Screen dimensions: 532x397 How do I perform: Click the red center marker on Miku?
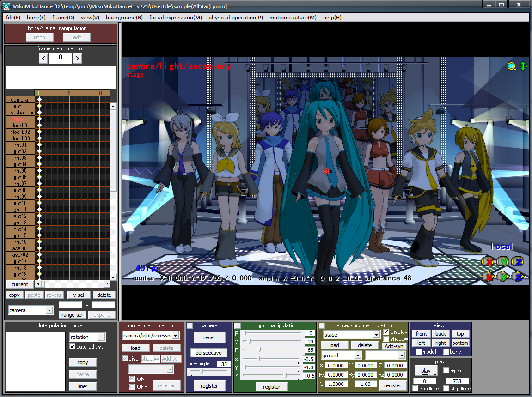[x=326, y=171]
